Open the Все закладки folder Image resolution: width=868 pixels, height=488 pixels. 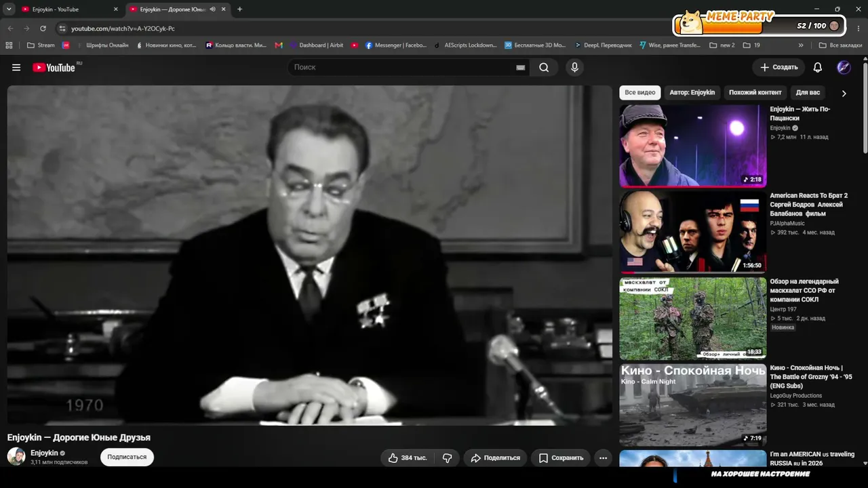(840, 45)
